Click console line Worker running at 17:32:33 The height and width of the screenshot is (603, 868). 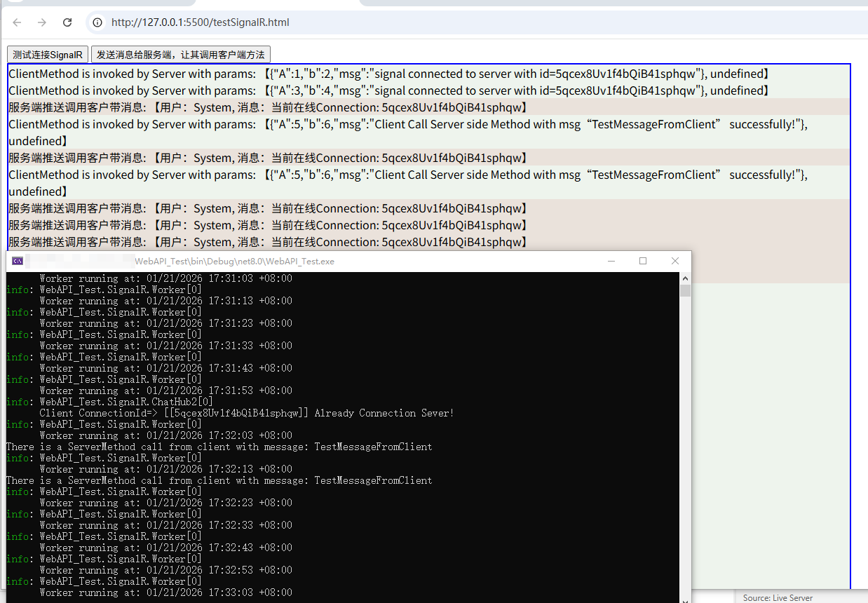pyautogui.click(x=165, y=525)
